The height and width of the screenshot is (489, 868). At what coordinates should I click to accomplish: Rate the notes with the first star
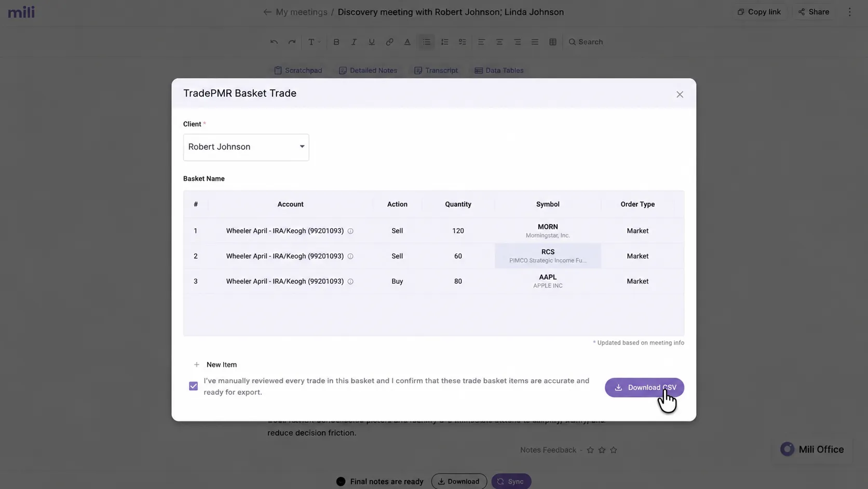click(590, 450)
